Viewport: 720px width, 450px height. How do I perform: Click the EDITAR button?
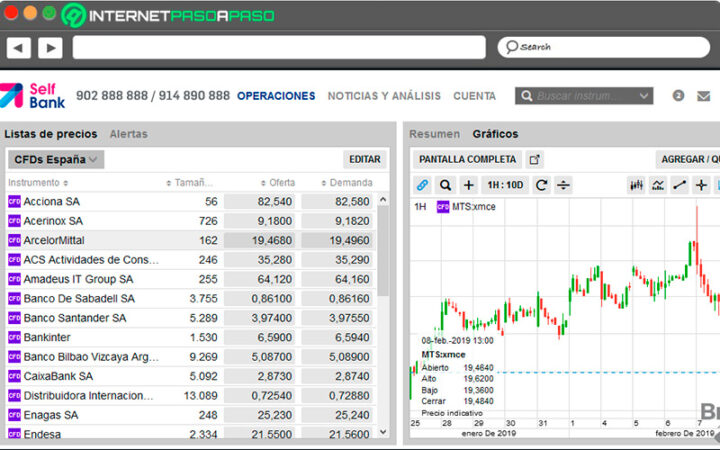point(365,159)
